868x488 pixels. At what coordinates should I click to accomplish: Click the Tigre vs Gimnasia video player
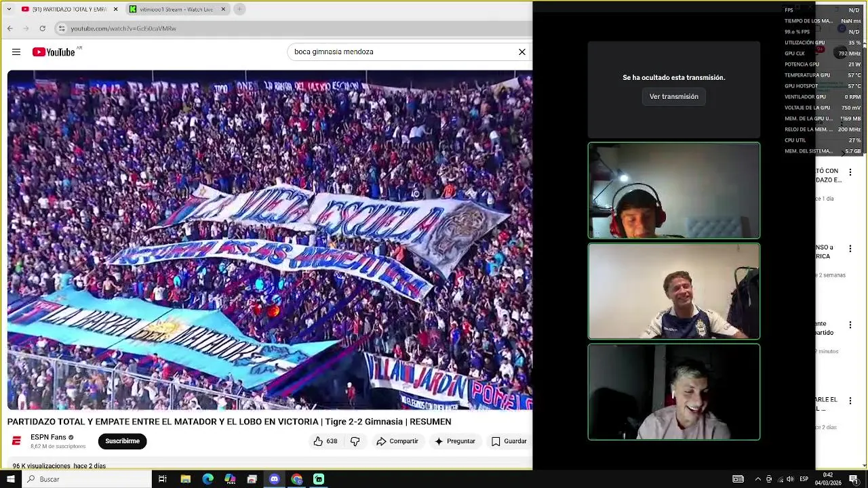pyautogui.click(x=269, y=240)
